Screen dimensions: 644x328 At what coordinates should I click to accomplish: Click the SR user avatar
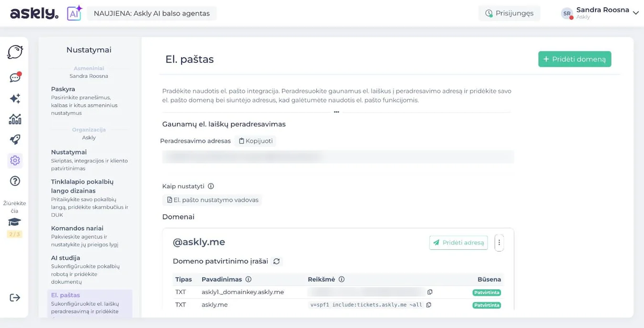[567, 13]
